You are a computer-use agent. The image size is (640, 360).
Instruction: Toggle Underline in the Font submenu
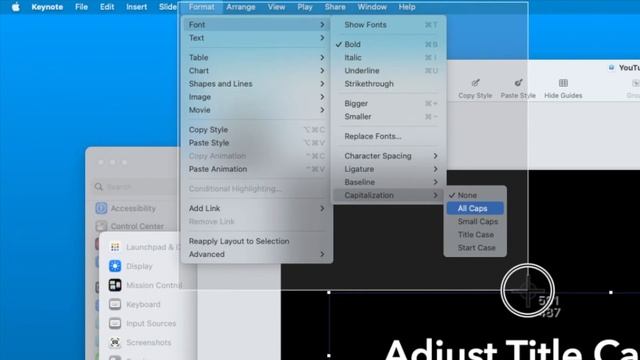388,71
